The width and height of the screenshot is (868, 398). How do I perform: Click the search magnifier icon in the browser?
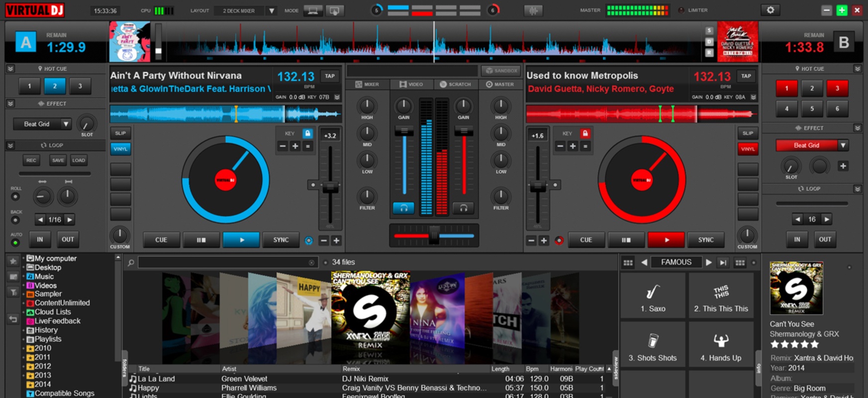pyautogui.click(x=131, y=262)
